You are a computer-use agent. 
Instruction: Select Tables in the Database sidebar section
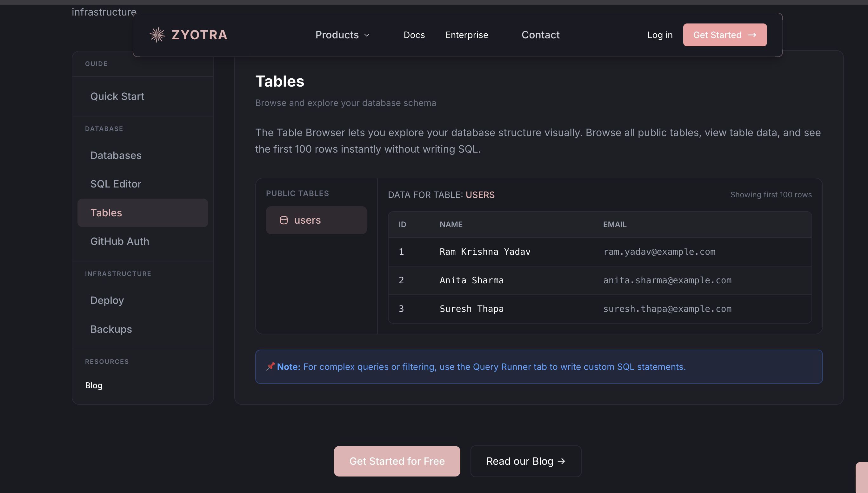106,213
